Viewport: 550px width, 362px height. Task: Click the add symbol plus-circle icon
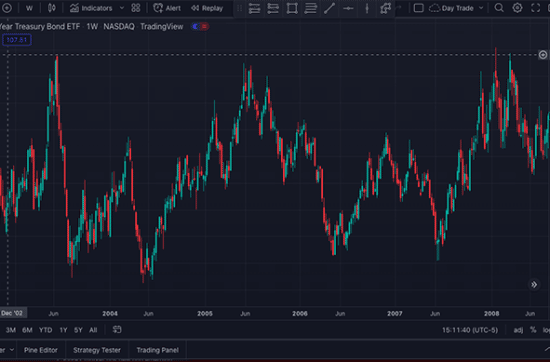(6, 8)
